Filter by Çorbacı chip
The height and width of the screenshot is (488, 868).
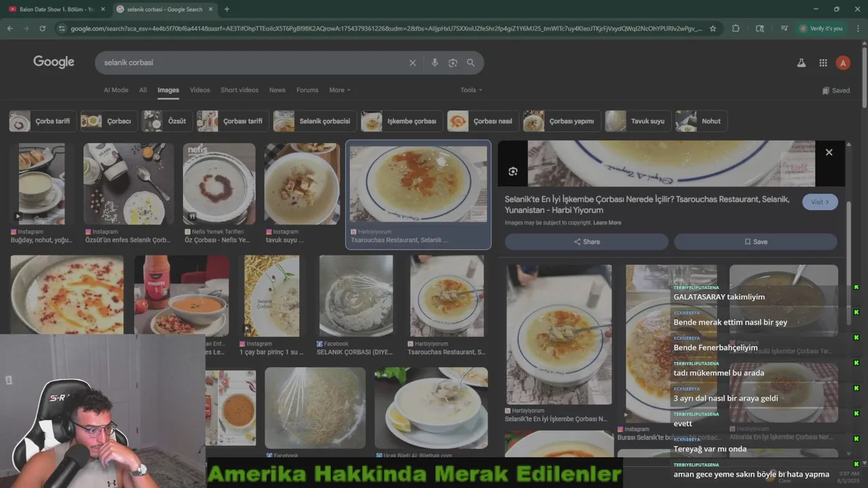[x=109, y=121]
